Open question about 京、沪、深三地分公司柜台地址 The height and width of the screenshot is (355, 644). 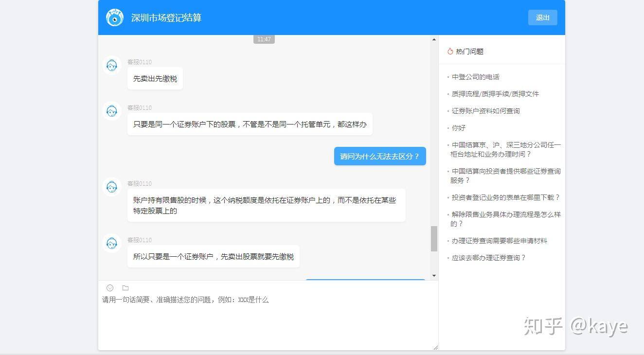tap(505, 149)
